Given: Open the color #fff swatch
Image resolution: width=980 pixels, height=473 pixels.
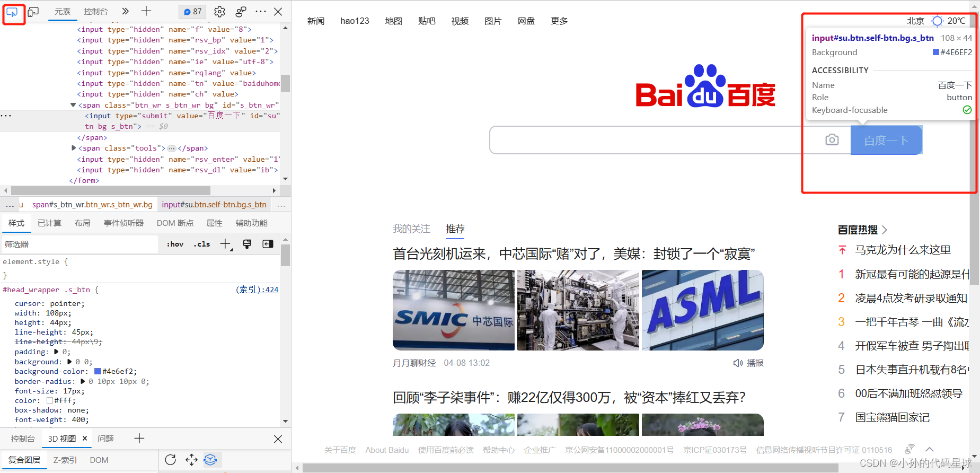Looking at the screenshot, I should tap(50, 400).
